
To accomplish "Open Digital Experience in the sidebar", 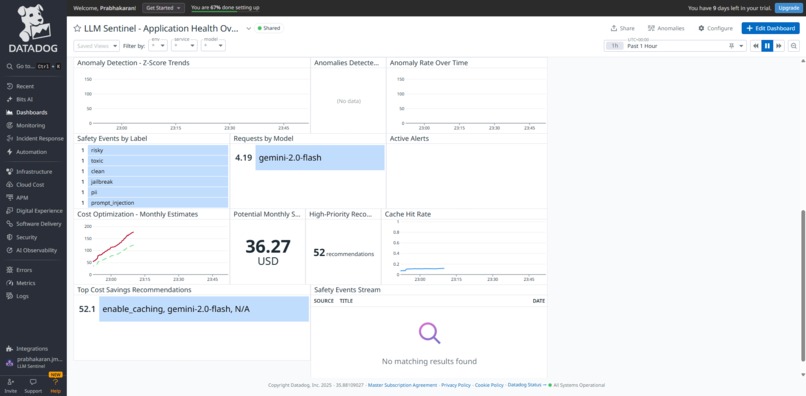I will pos(33,211).
